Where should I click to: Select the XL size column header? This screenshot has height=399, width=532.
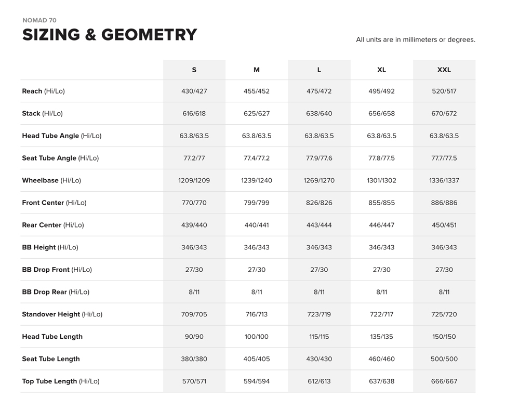381,70
